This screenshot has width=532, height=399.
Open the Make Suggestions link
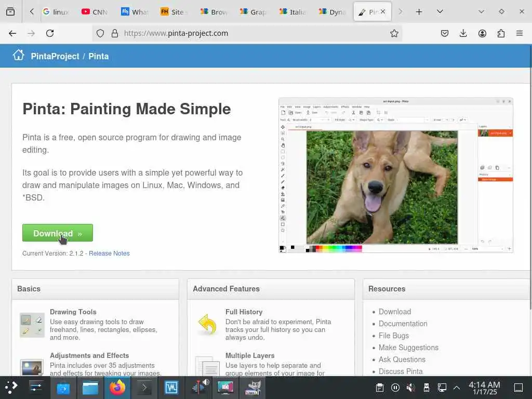(x=408, y=348)
